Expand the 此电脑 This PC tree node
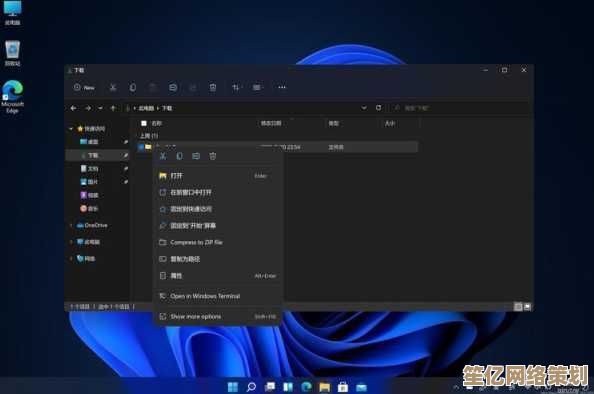Viewport: 594px width, 394px height. click(71, 242)
